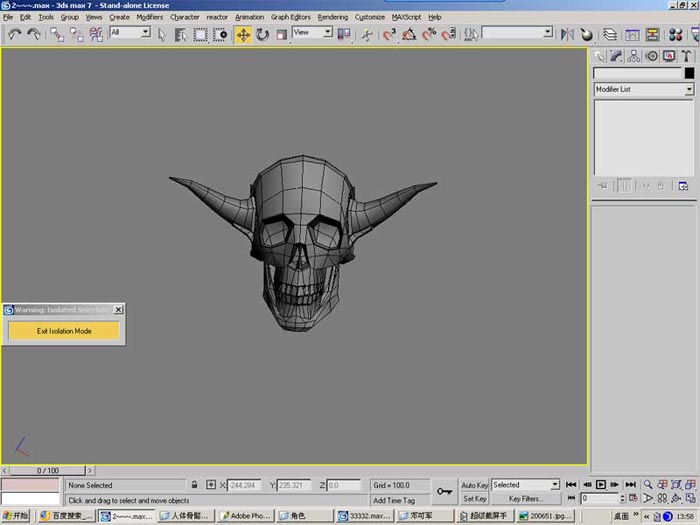Switch to the Display panel tab
Screen dimensions: 700x525
pyautogui.click(x=669, y=56)
